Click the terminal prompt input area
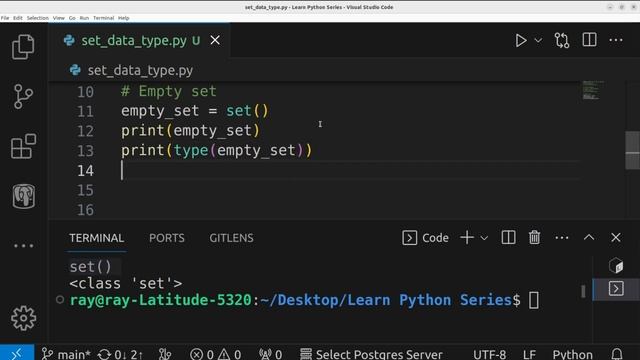The height and width of the screenshot is (360, 640). [x=534, y=300]
